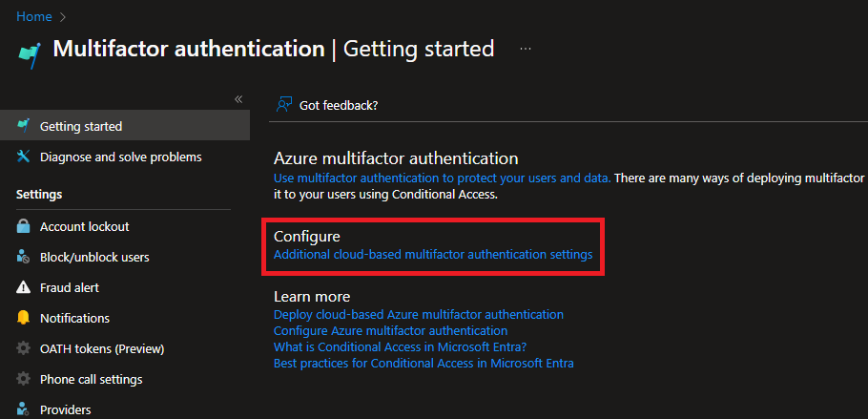Click the Azure multifactor authentication heading
The image size is (868, 419).
(x=396, y=158)
